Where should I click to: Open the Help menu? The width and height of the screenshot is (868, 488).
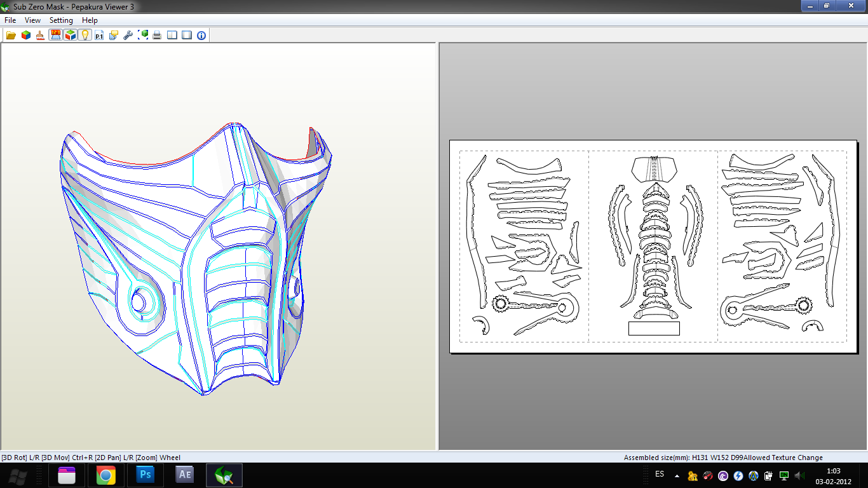90,20
